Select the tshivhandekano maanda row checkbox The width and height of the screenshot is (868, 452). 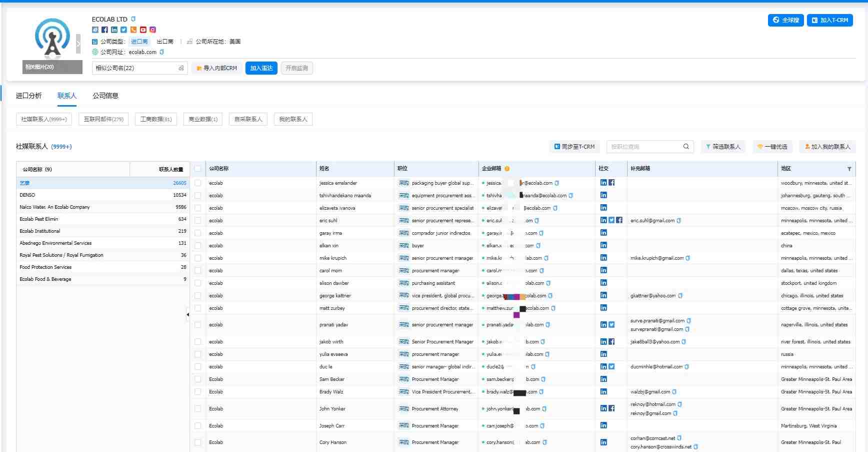pos(198,195)
